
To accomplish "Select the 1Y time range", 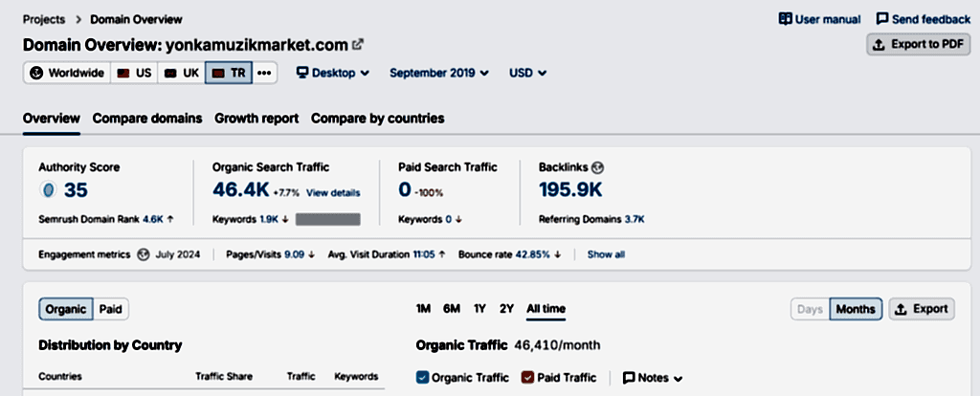I will pyautogui.click(x=479, y=309).
